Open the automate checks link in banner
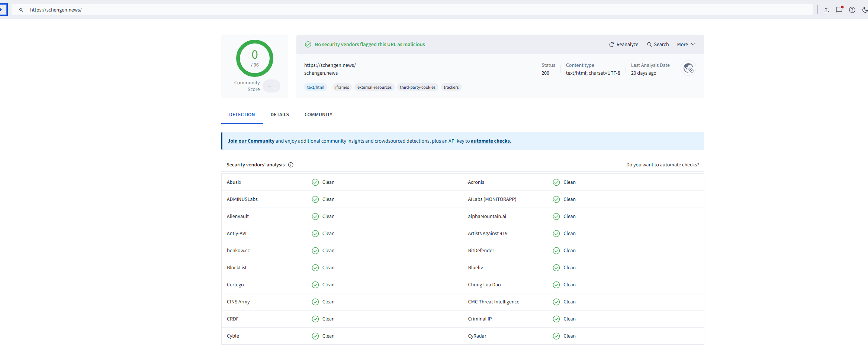Screen dimensions: 868x345 (491, 141)
